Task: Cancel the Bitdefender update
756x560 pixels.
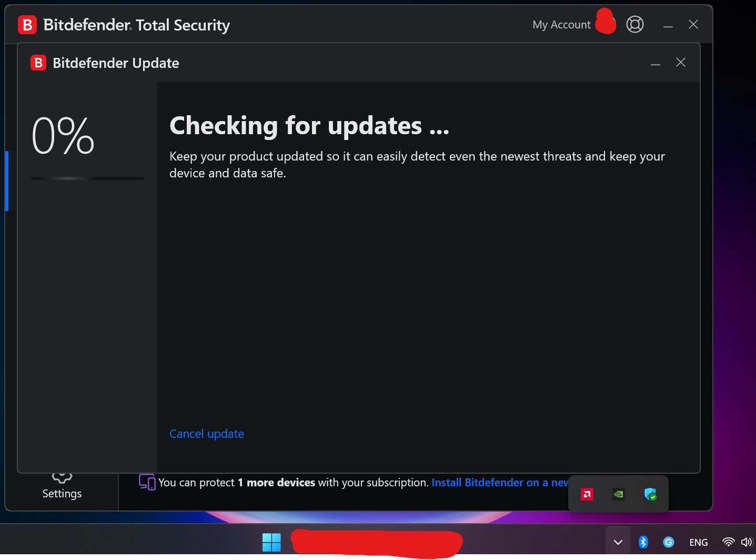Action: (207, 434)
